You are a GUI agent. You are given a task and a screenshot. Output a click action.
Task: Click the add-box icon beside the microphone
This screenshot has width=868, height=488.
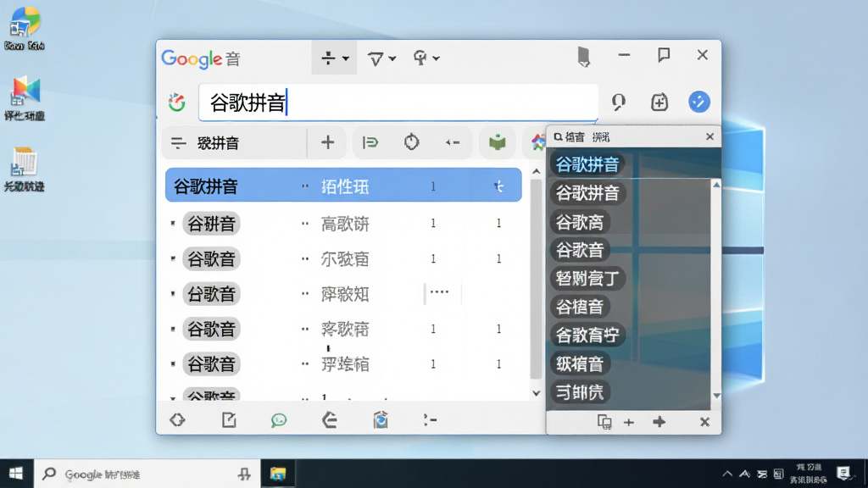point(659,103)
